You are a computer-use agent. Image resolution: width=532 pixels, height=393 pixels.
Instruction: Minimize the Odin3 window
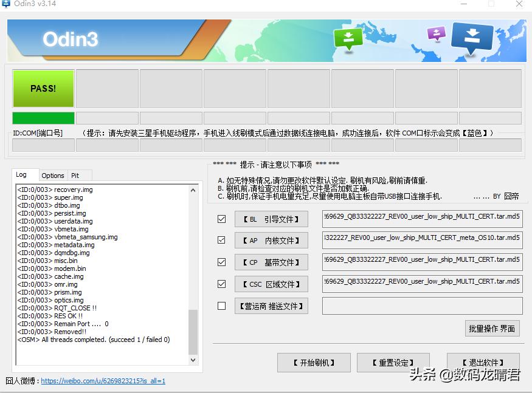[464, 4]
